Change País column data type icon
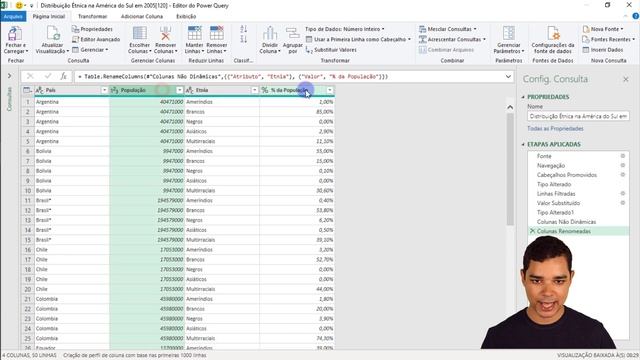 [x=40, y=90]
